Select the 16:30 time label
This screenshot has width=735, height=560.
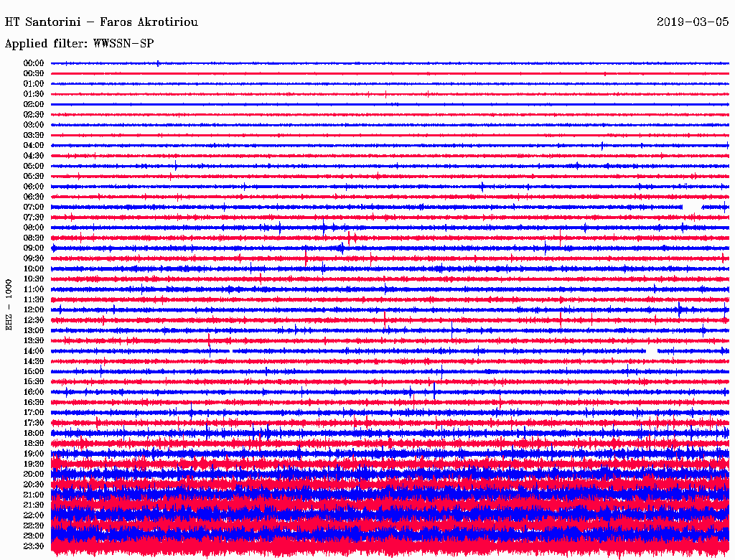pos(34,403)
